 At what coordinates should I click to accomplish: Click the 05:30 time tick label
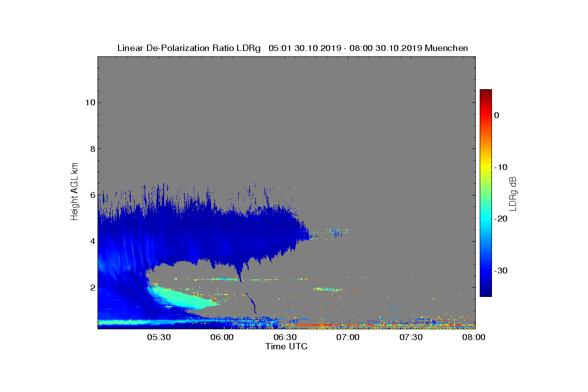pyautogui.click(x=158, y=337)
